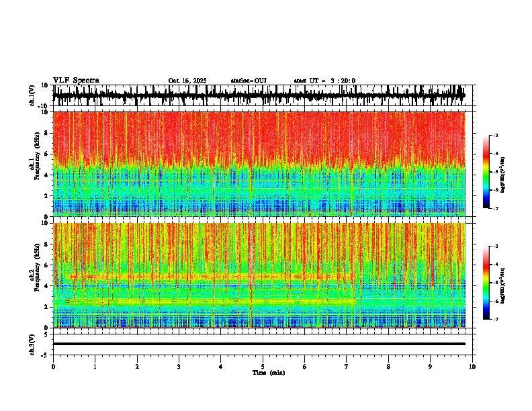Image resolution: width=532 pixels, height=411 pixels.
Task: Click the ch.1 spectrogram color scale bar
Action: coord(486,172)
